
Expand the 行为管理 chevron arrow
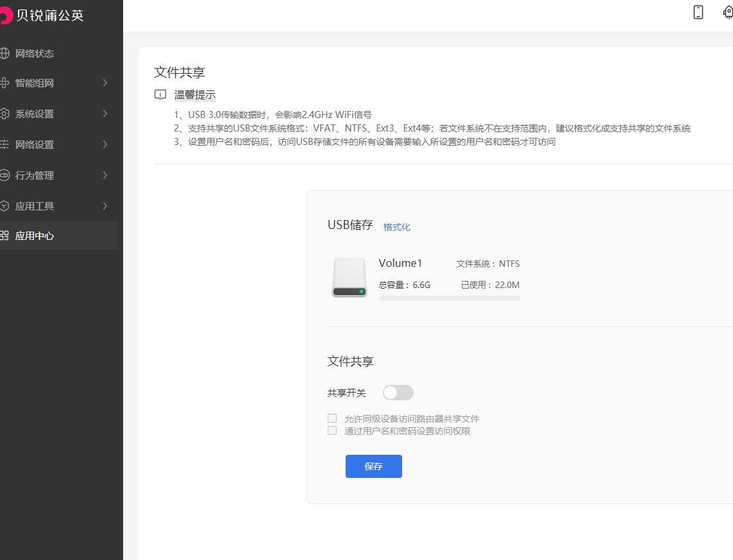point(105,175)
